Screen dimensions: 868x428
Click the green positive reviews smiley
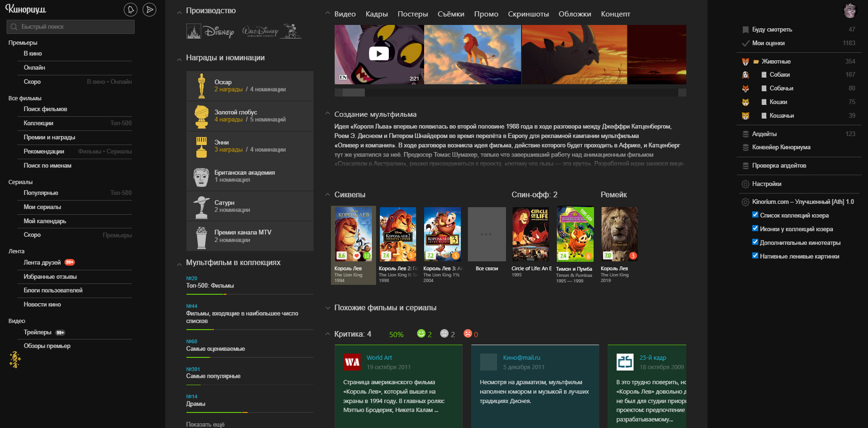421,333
